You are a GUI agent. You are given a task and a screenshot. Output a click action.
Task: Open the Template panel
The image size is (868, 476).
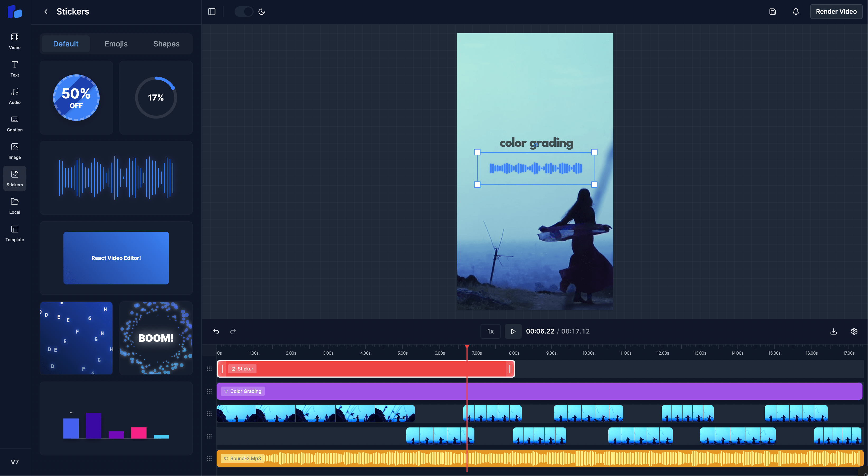pyautogui.click(x=15, y=233)
